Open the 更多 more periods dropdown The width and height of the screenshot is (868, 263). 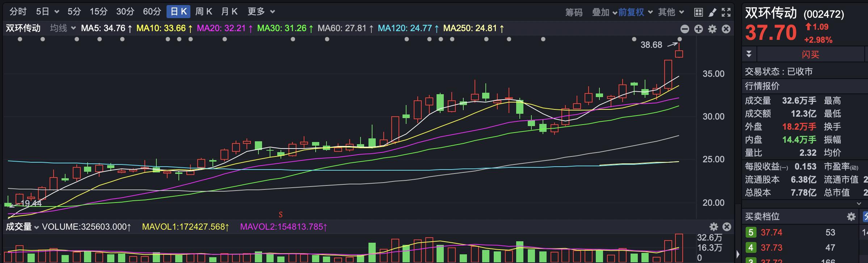[x=261, y=12]
